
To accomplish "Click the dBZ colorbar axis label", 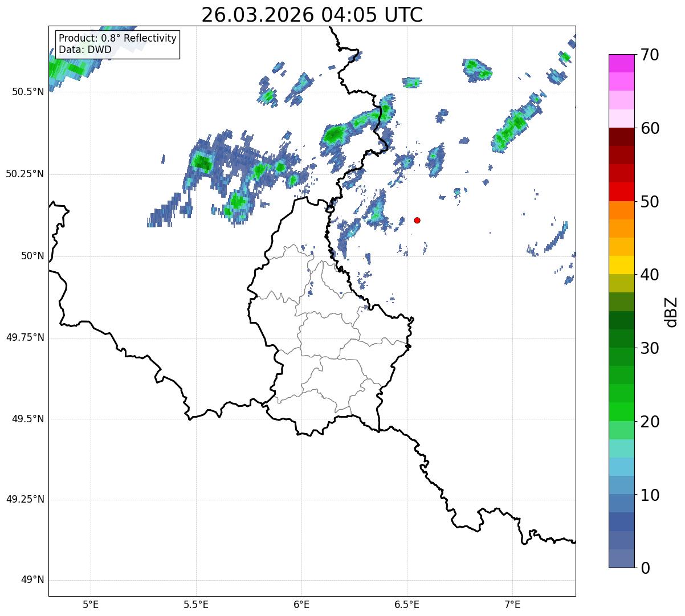I will tap(671, 312).
